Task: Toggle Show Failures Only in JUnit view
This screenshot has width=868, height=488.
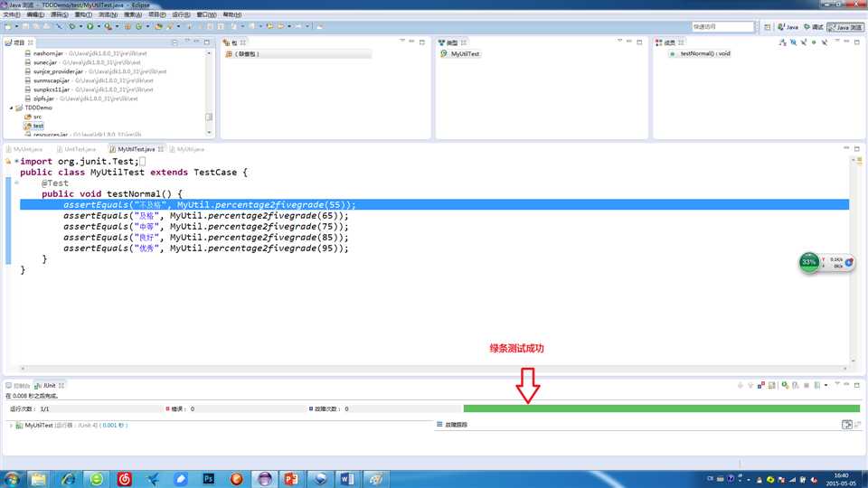Action: [761, 385]
